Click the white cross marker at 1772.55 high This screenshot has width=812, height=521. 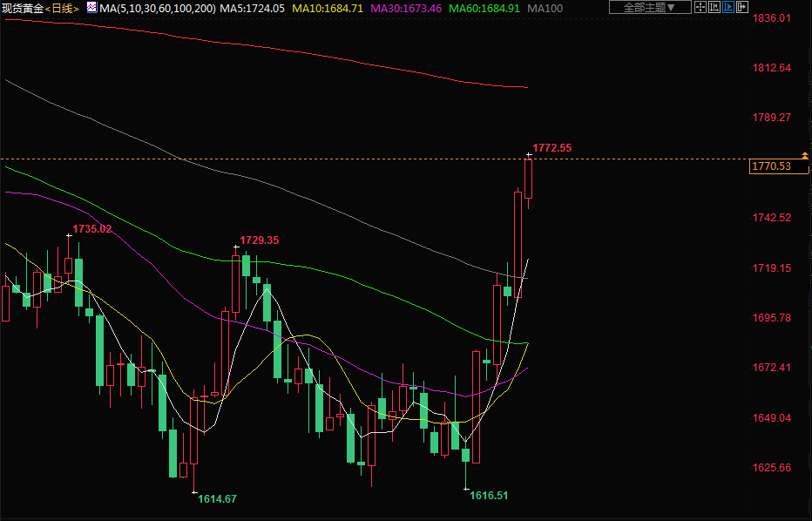(x=529, y=155)
